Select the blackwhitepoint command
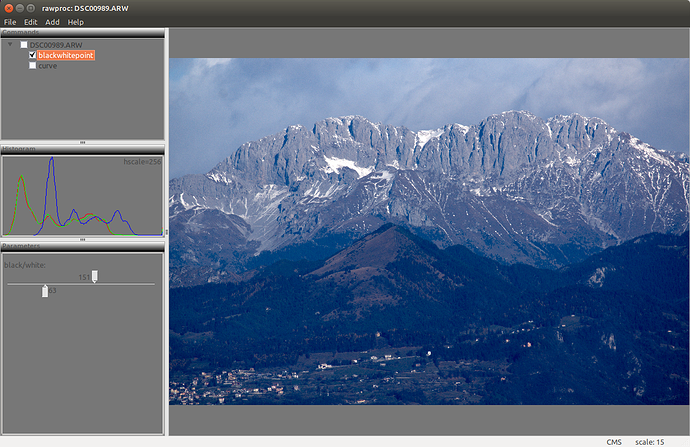Viewport: 690px width, 447px height. pyautogui.click(x=66, y=55)
